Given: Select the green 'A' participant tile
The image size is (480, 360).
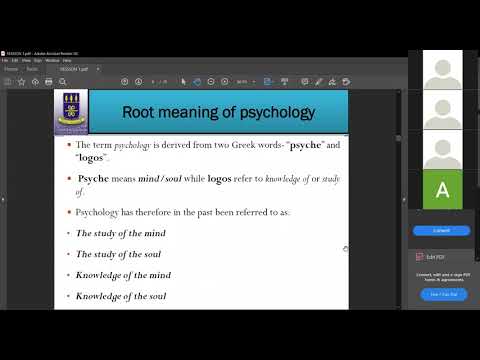Looking at the screenshot, I should [443, 190].
